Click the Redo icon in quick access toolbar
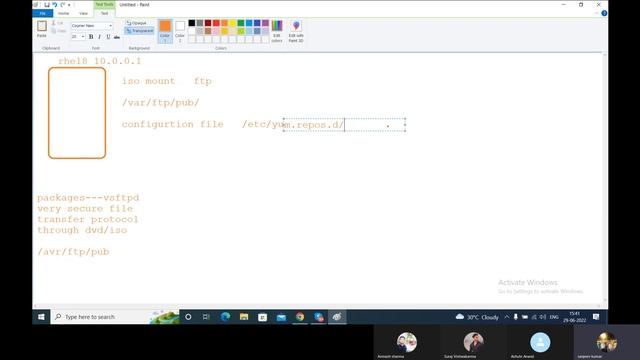 point(62,5)
